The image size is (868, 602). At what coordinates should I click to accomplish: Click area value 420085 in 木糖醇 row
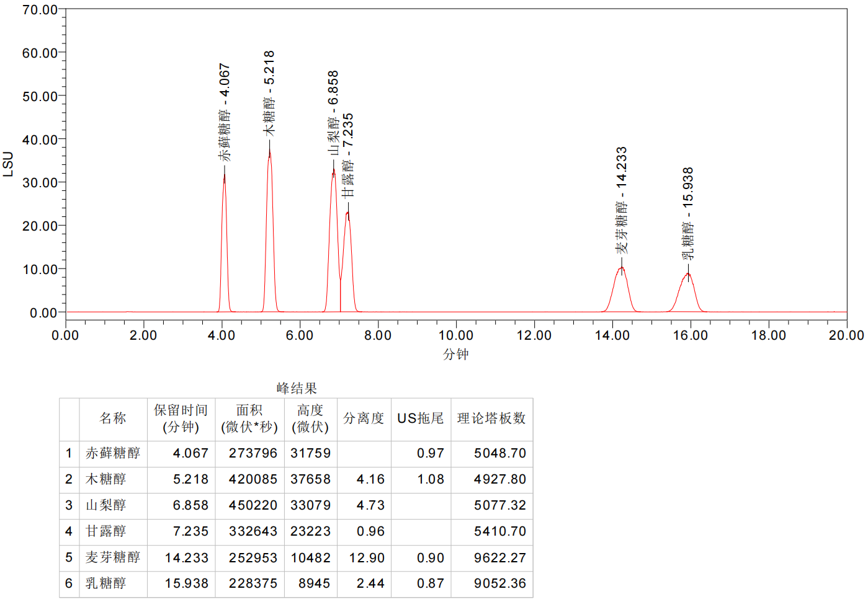pos(253,479)
